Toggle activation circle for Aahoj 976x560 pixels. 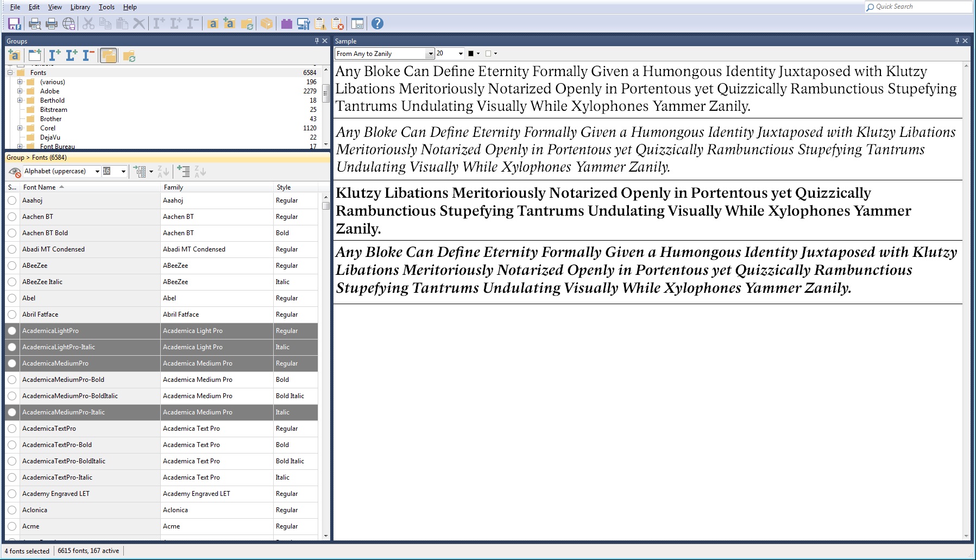12,200
